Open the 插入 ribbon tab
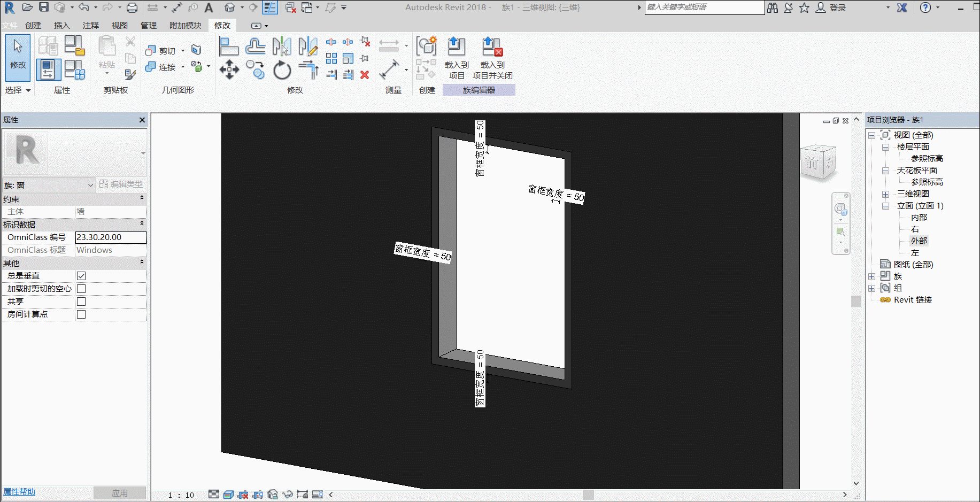 pos(62,25)
